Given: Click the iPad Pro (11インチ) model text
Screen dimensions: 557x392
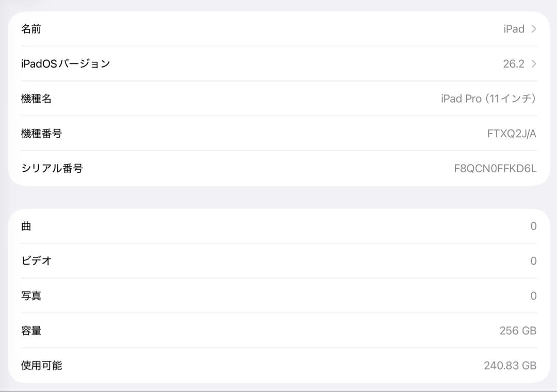Looking at the screenshot, I should 488,99.
